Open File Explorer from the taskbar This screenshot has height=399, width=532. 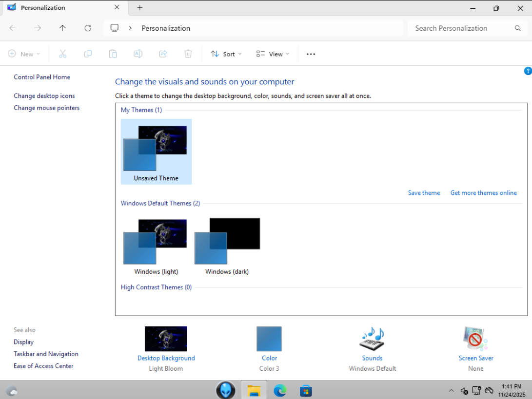(x=254, y=390)
